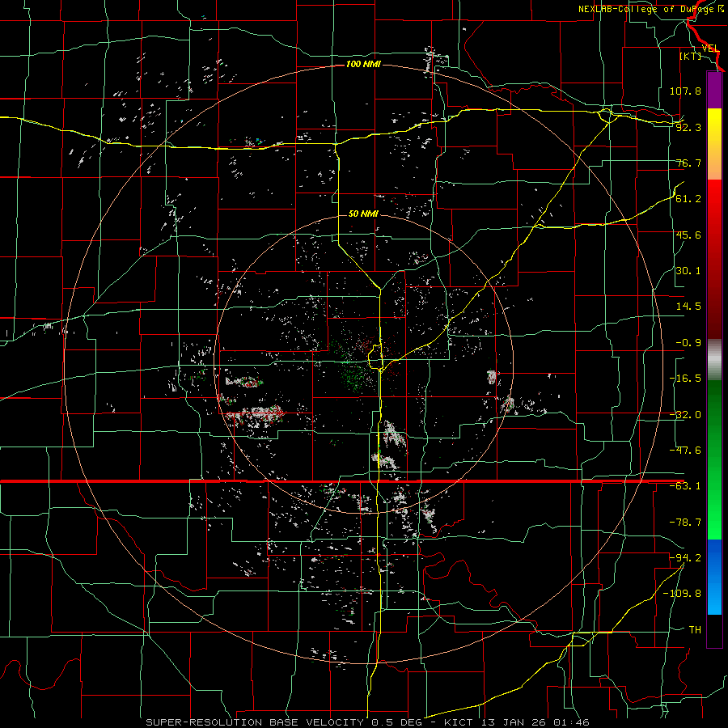Click the "SUPER-RESOLUTION BASE VELOCITY" caption text
This screenshot has width=728, height=728.
[256, 722]
